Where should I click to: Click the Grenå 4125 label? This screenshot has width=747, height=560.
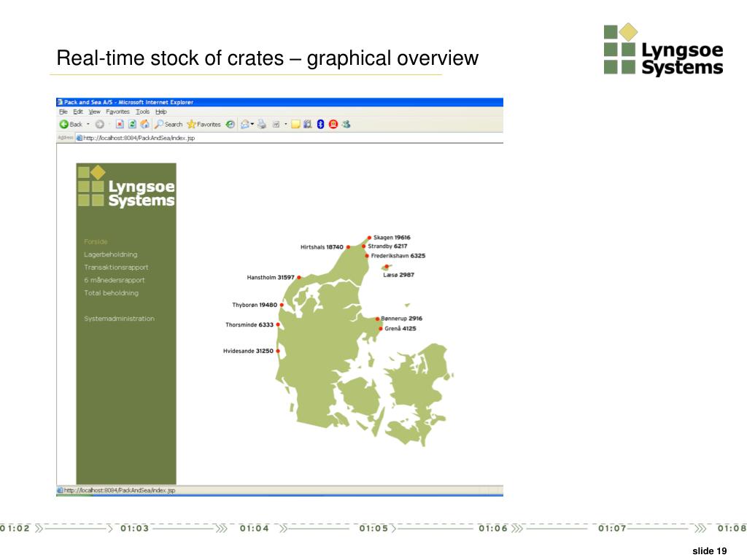[400, 329]
